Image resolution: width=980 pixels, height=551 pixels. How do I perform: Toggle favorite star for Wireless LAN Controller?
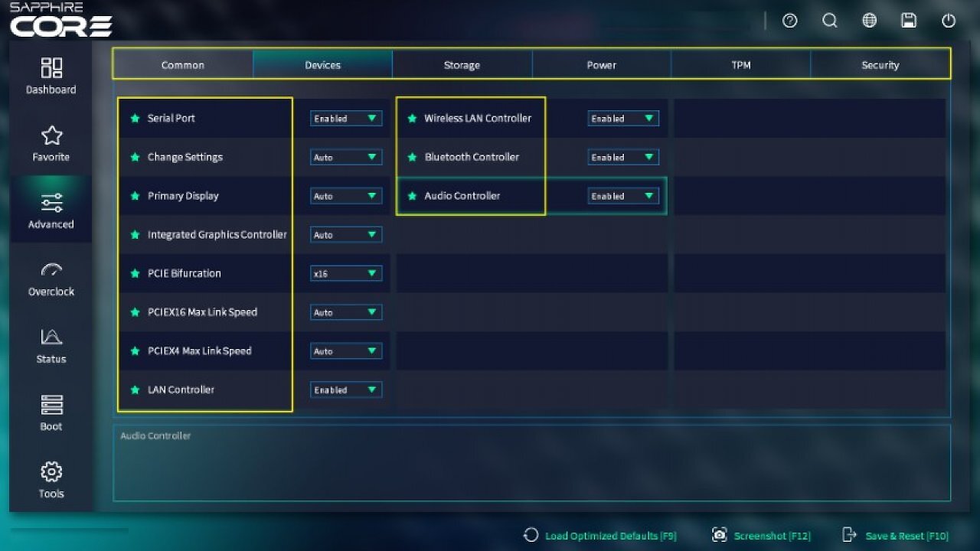(412, 119)
